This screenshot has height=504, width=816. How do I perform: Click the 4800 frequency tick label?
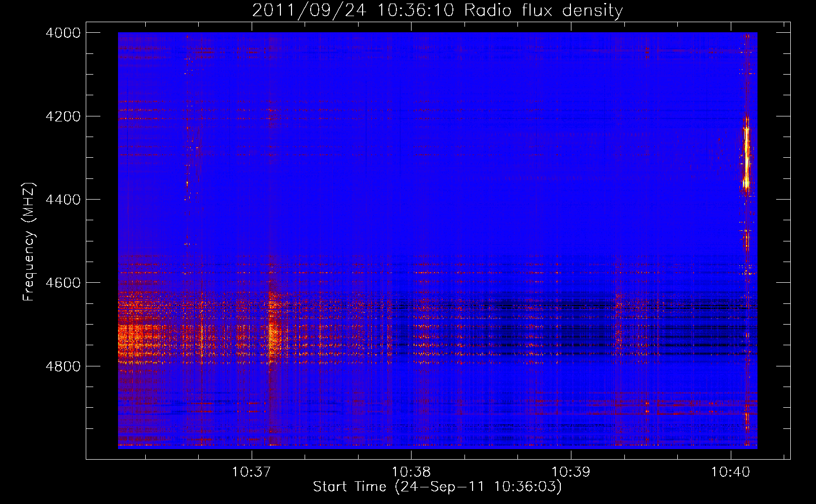pos(63,366)
